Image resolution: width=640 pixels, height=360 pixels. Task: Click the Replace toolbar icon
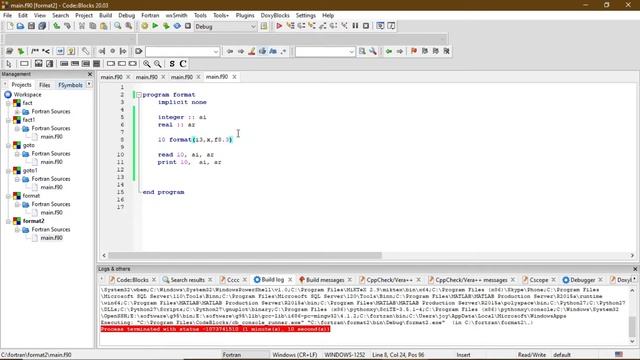click(129, 26)
